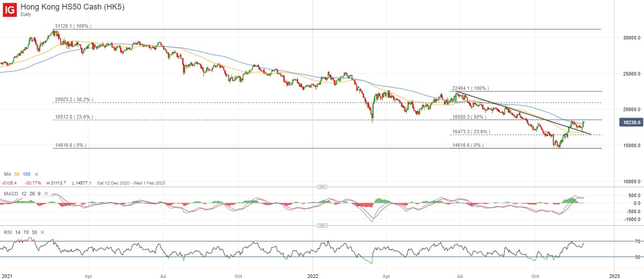Select the left 14616.6 (0%) Fibonacci label
The height and width of the screenshot is (279, 644).
click(70, 145)
